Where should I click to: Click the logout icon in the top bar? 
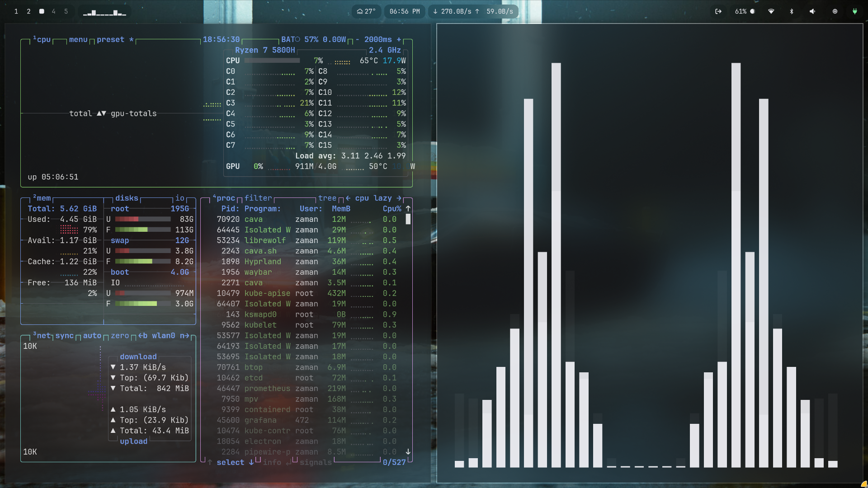pos(718,11)
